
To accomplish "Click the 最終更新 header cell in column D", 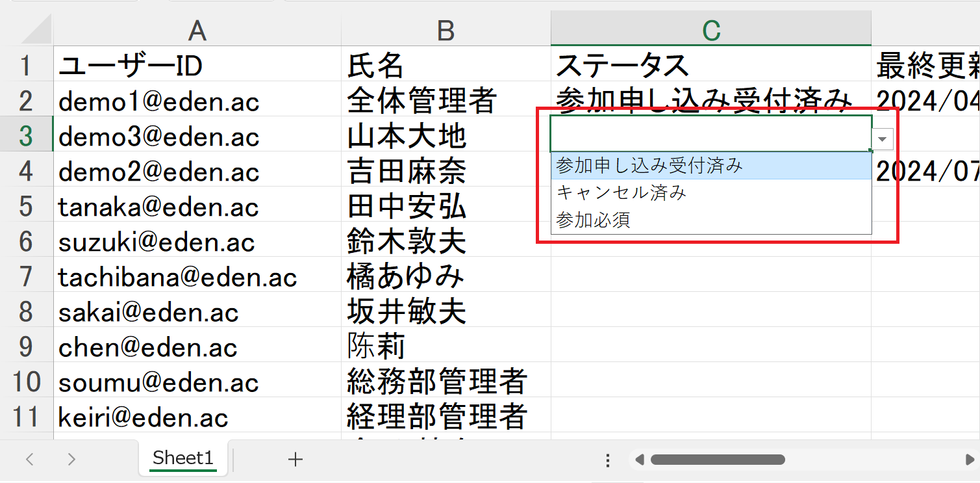I will 925,64.
